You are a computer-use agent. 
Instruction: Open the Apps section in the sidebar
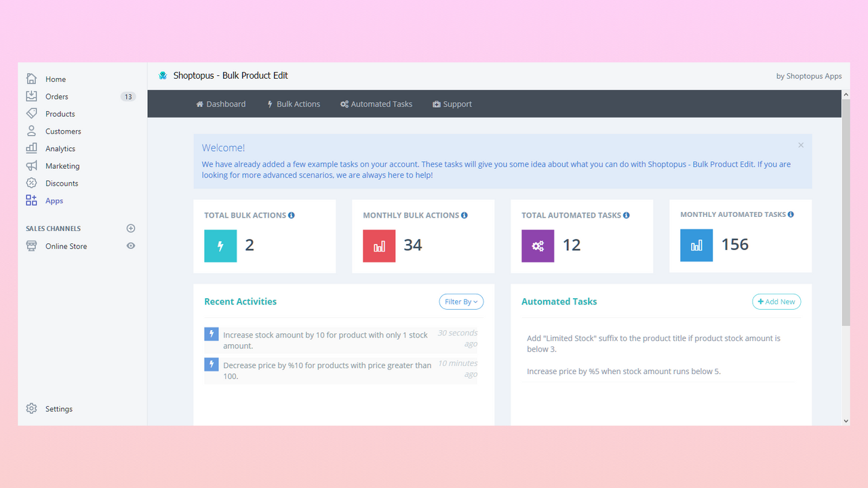[x=53, y=200]
